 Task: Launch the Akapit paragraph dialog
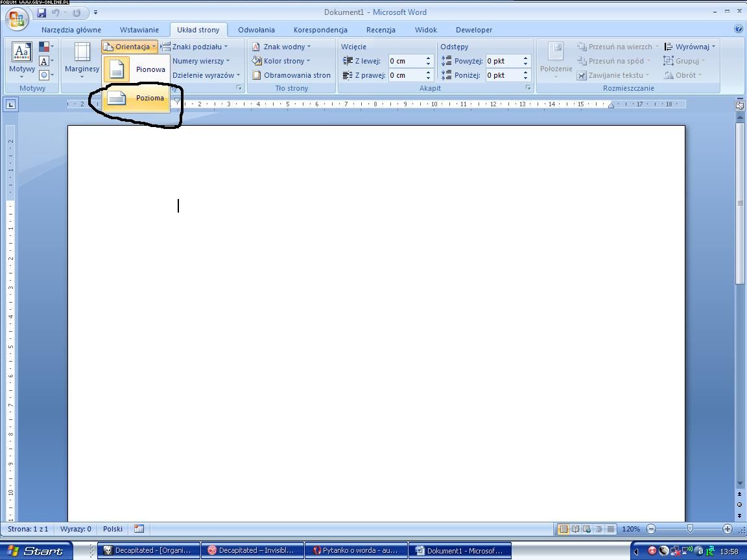(x=528, y=88)
